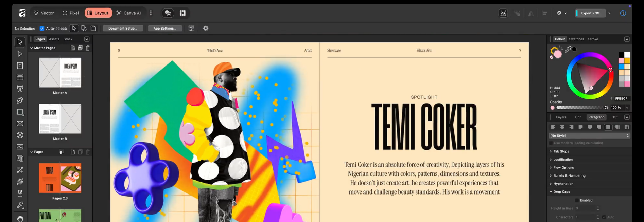Open the [No Style] paragraph style dropdown
This screenshot has height=222, width=644.
(x=590, y=136)
